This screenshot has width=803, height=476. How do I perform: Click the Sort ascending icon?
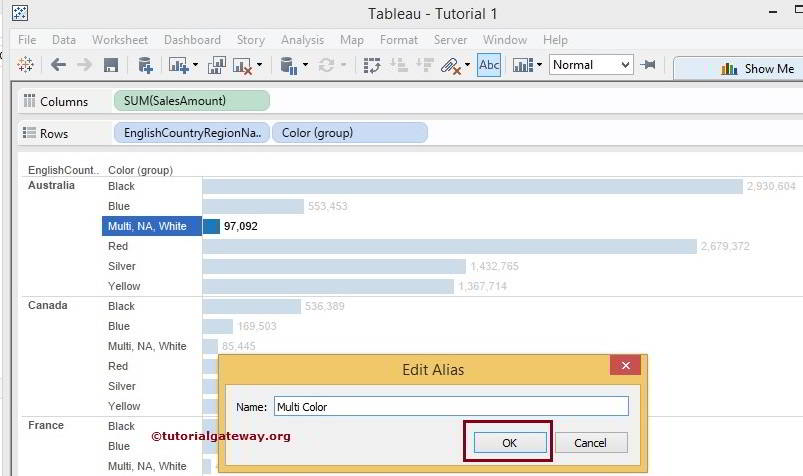click(398, 65)
